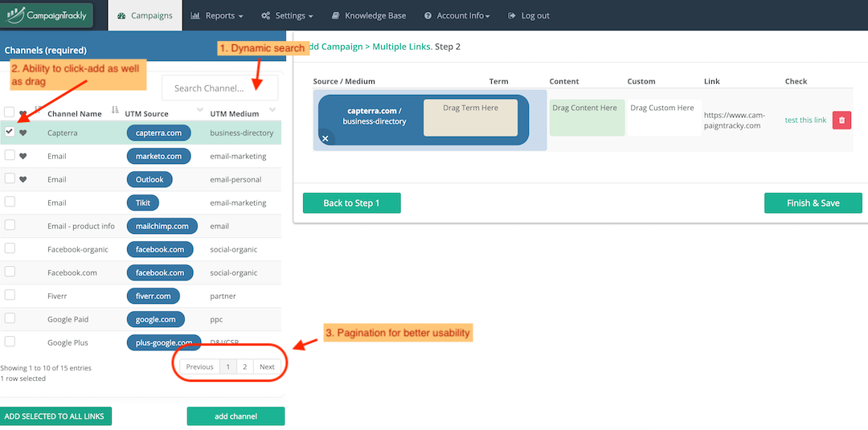Click the heart icon on Capterra row
The height and width of the screenshot is (430, 868).
pyautogui.click(x=23, y=133)
